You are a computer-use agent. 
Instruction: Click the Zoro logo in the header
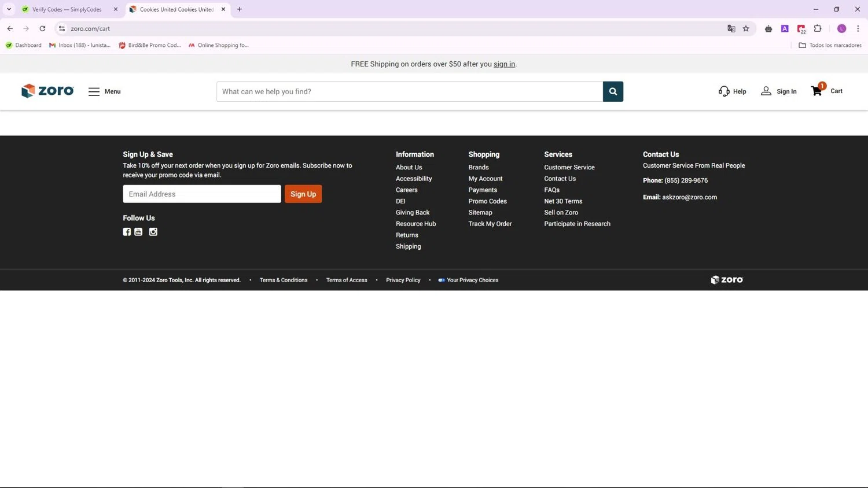[x=47, y=91]
